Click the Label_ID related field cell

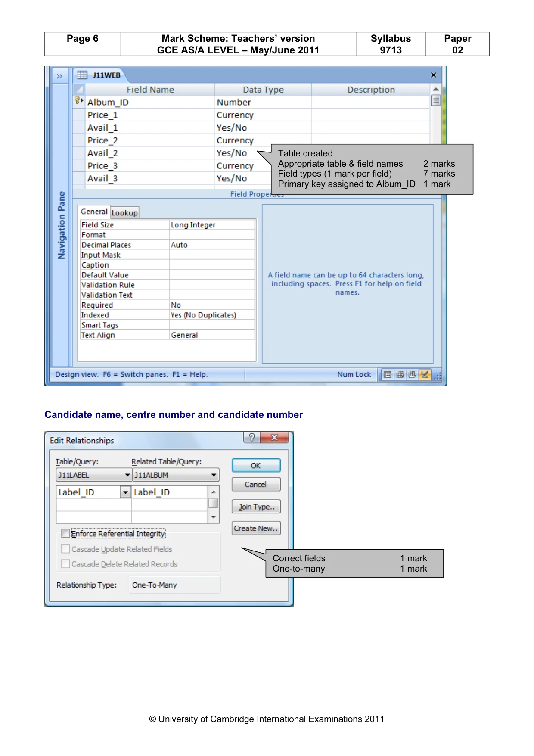pyautogui.click(x=170, y=492)
